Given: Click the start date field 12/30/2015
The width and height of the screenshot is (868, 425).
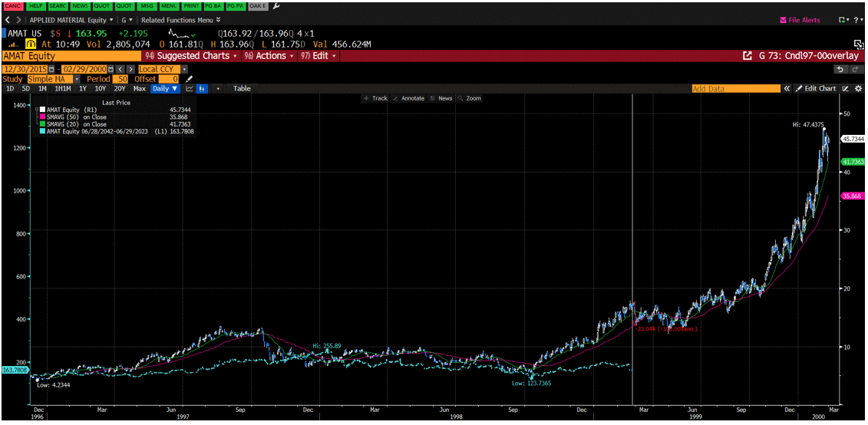Looking at the screenshot, I should pyautogui.click(x=25, y=69).
